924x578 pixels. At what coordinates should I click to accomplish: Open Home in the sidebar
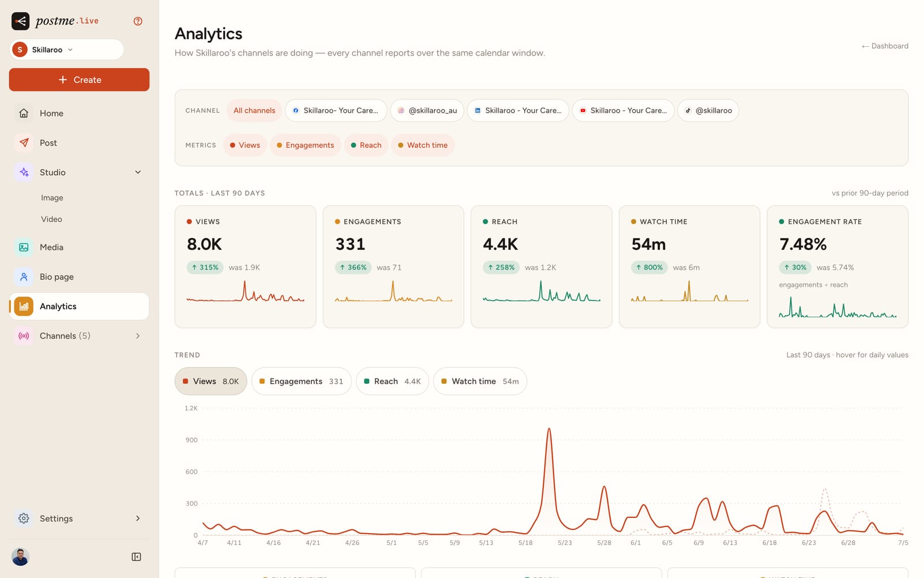click(x=79, y=113)
